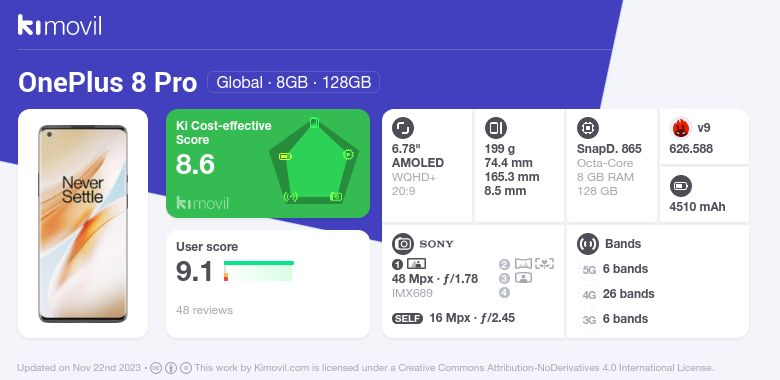The width and height of the screenshot is (780, 380).
Task: Select the SELF selfie camera badge
Action: [x=407, y=319]
